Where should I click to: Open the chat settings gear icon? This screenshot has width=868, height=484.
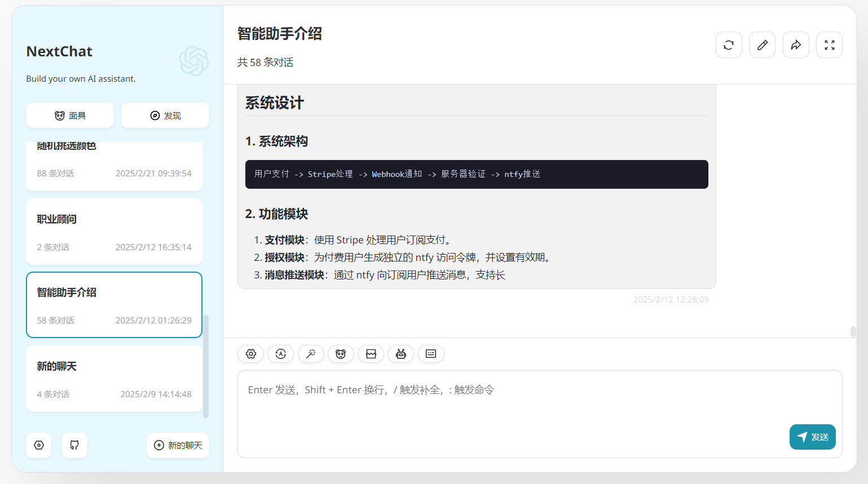click(x=250, y=354)
